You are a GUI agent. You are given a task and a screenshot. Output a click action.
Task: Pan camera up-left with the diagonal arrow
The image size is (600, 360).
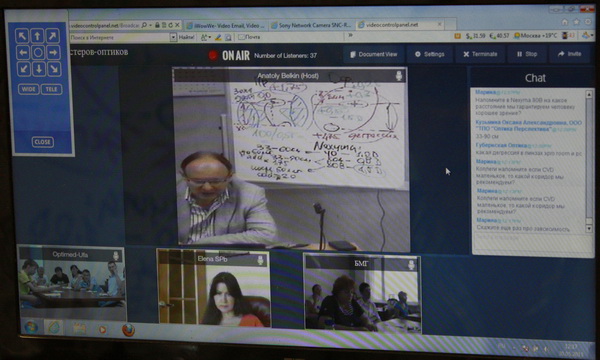pyautogui.click(x=22, y=36)
